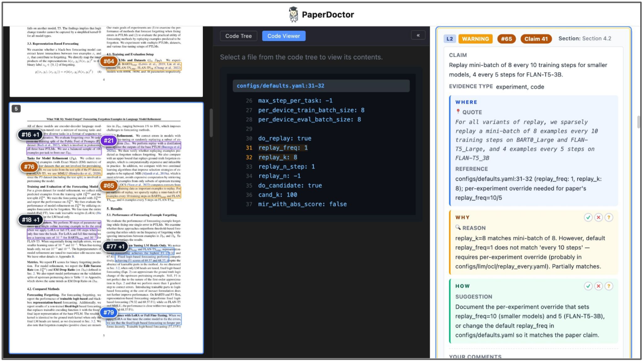Screen dimensions: 644x362
Task: Click code line per_device_eval_batch_size: 8
Action: click(x=309, y=119)
